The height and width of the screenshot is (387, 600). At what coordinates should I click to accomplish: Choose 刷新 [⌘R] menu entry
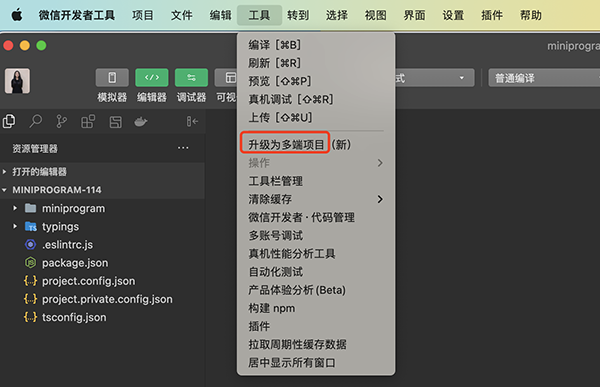pos(316,63)
